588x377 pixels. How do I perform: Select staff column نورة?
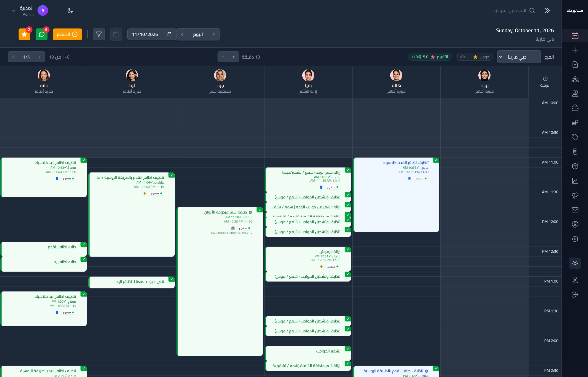pos(484,82)
